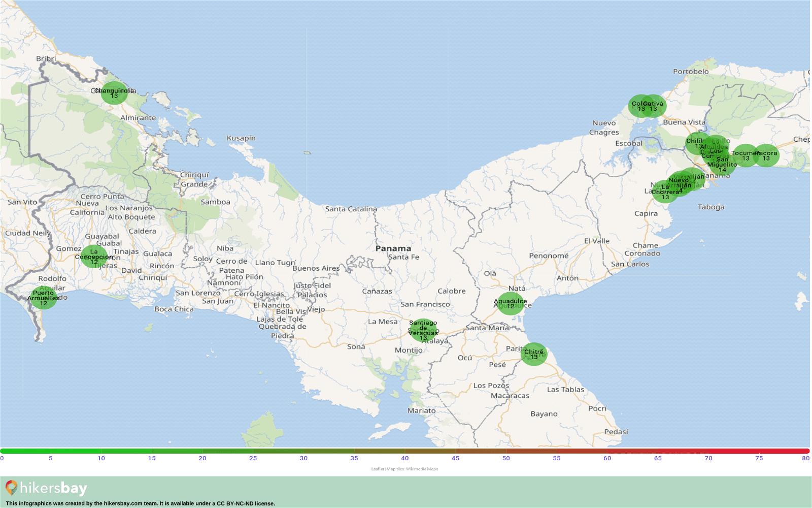Open the Leaflet attribution link
Screen dimensions: 812x508
pos(377,469)
